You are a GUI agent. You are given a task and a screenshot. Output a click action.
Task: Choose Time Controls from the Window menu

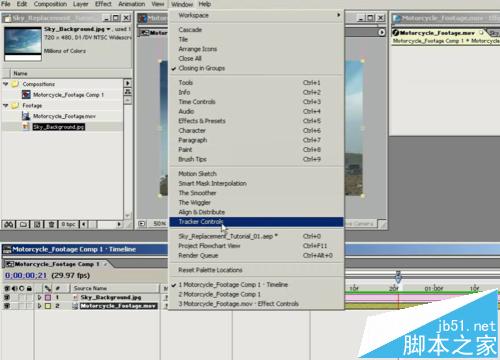[x=257, y=102]
